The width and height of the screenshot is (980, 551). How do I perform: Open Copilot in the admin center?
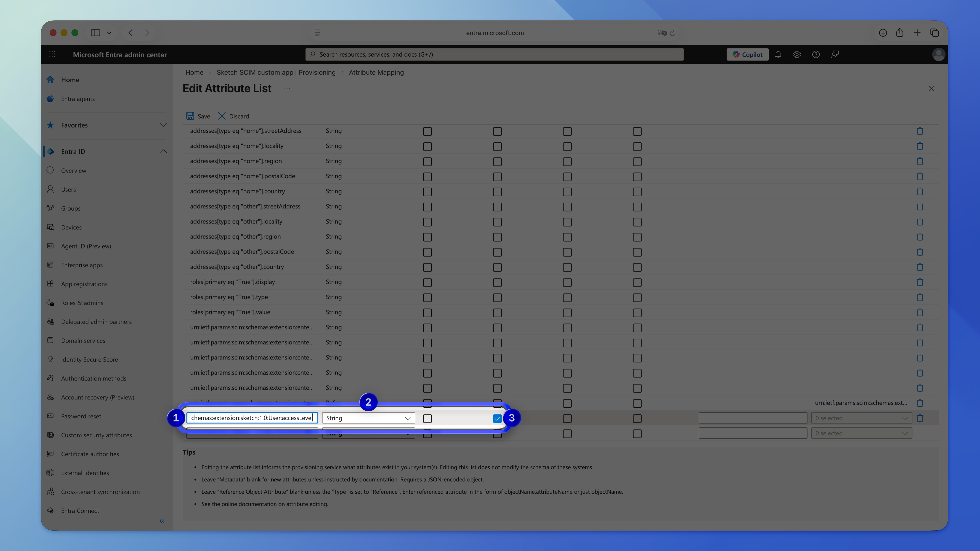[x=747, y=54]
